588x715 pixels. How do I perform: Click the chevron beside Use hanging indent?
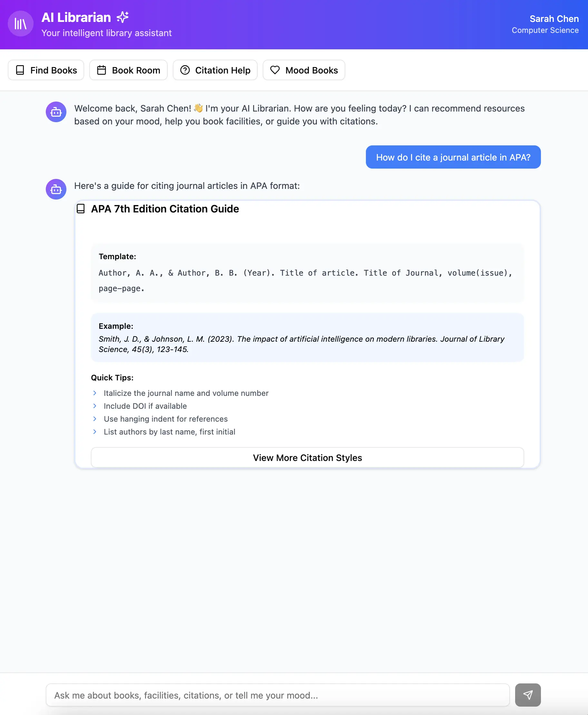tap(95, 419)
